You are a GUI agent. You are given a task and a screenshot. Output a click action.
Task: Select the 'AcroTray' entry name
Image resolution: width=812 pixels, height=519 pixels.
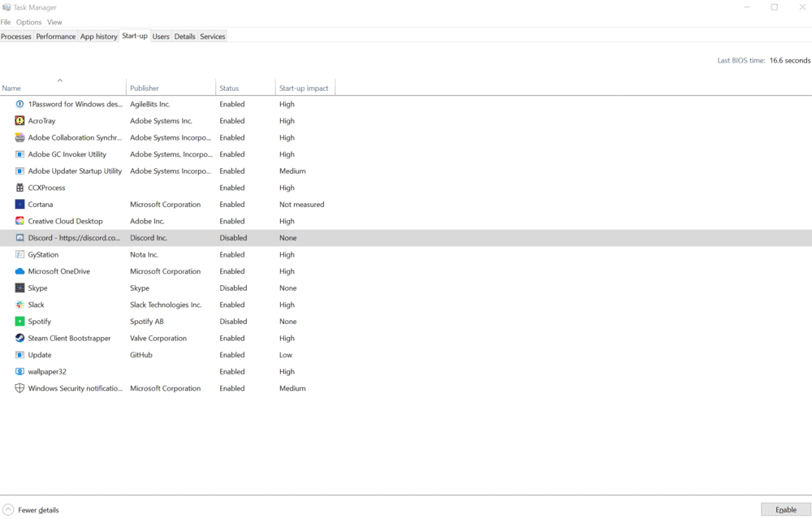[41, 121]
